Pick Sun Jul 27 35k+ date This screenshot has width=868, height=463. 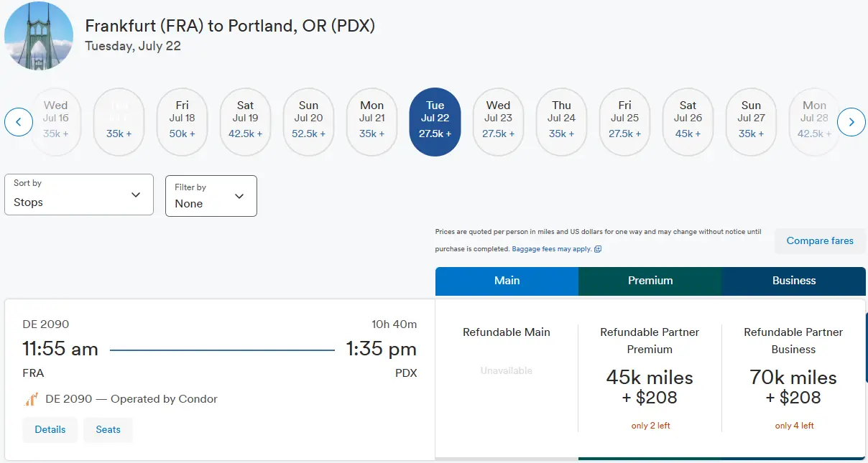tap(752, 122)
